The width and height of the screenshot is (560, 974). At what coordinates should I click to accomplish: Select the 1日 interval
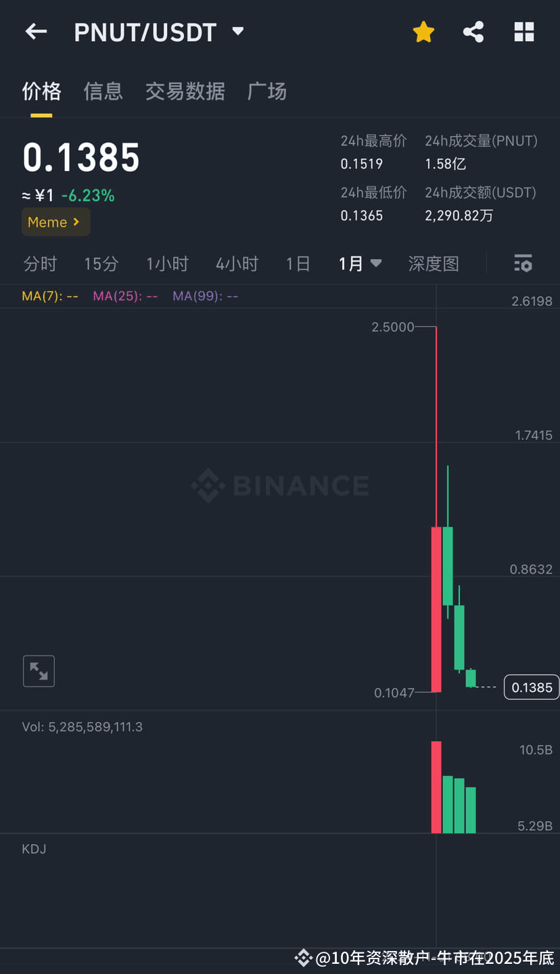click(x=298, y=263)
